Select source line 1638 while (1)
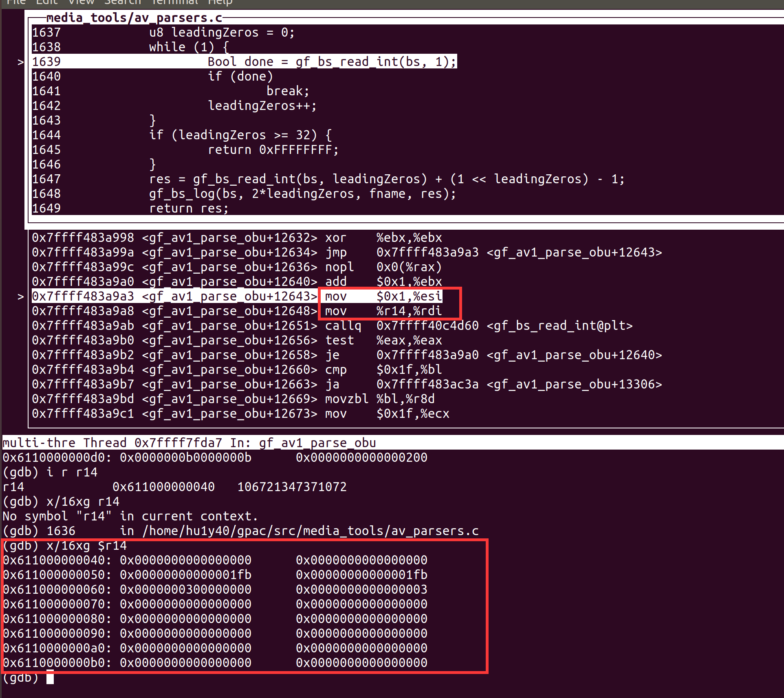Screen dimensions: 784x698 pyautogui.click(x=130, y=47)
